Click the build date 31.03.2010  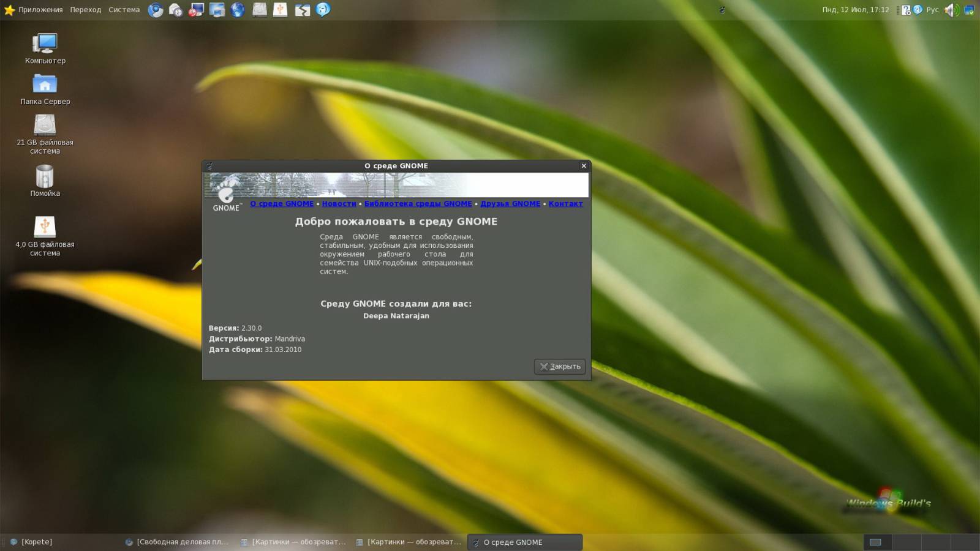pyautogui.click(x=283, y=350)
